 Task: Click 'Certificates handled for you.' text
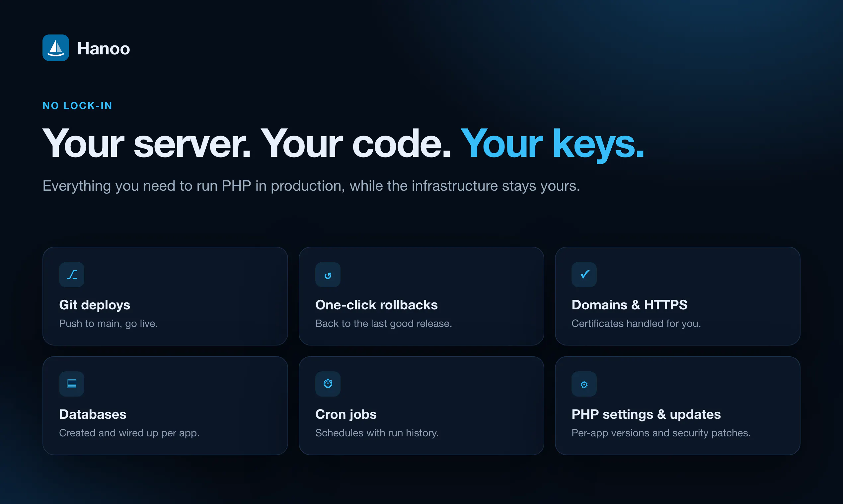[636, 323]
